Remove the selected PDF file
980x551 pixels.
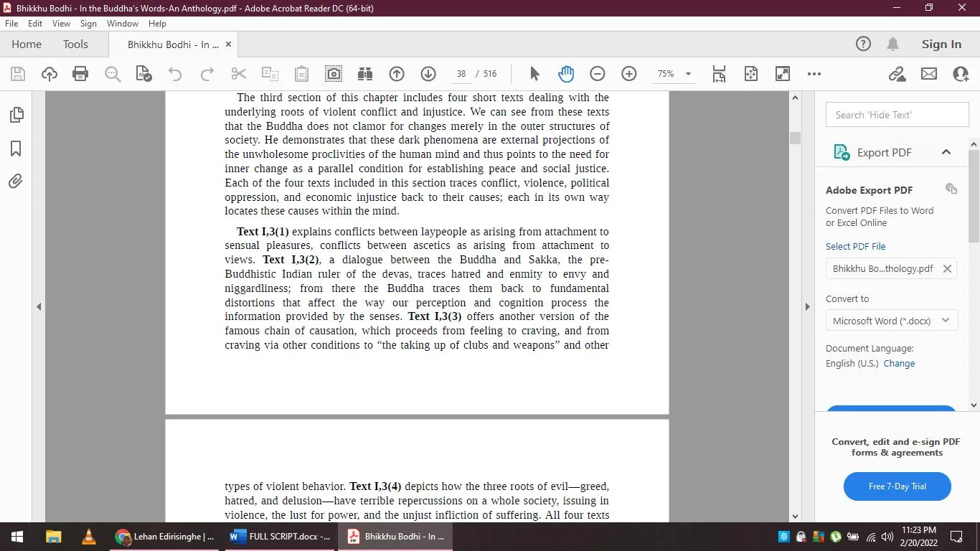[947, 268]
